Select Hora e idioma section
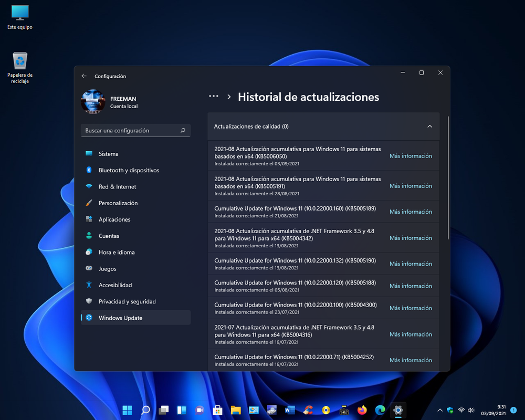This screenshot has height=420, width=525. pyautogui.click(x=135, y=252)
